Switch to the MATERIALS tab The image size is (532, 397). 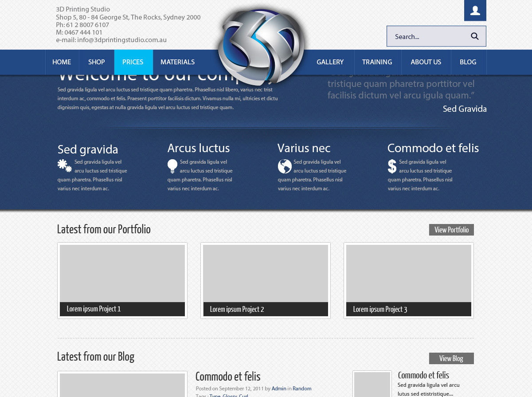click(177, 62)
